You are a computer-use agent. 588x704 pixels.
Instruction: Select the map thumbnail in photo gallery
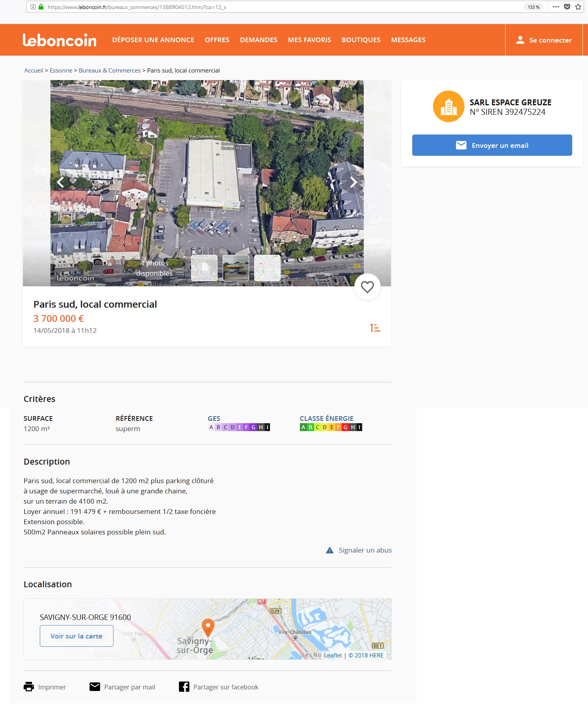tap(267, 268)
